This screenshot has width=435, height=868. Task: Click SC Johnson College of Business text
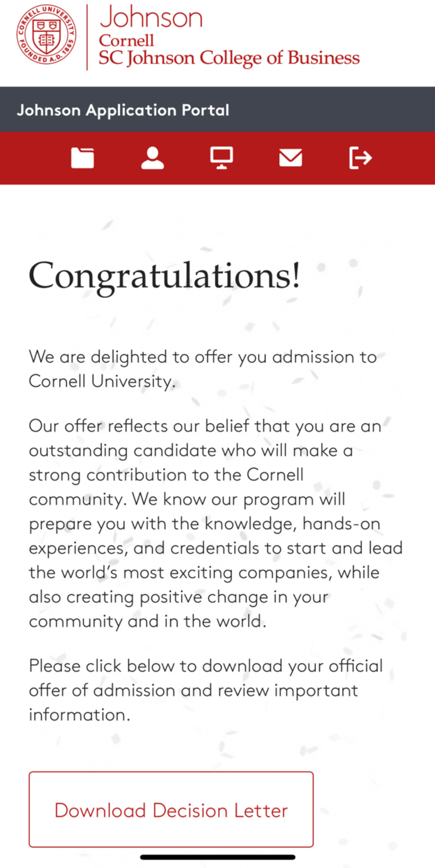coord(229,58)
